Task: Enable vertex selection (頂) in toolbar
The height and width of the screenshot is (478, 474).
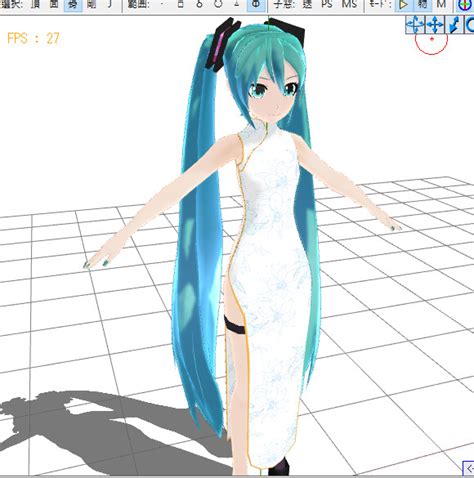Action: coord(35,5)
